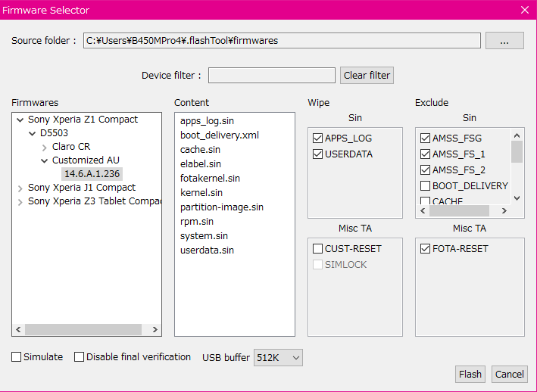
Task: Click Exclude list scroll up arrow
Action: coord(517,135)
